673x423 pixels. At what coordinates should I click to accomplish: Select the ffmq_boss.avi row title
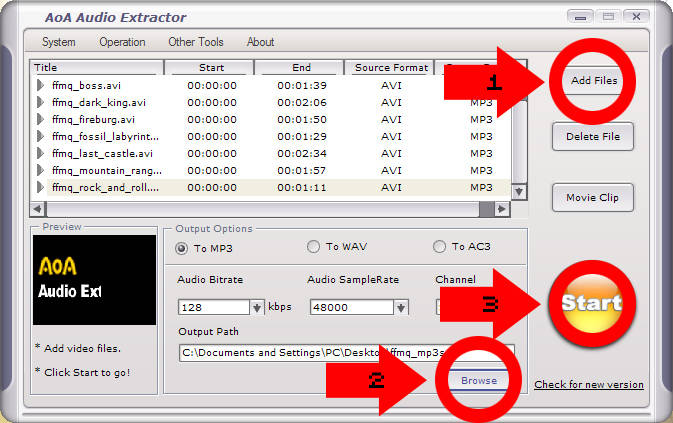[86, 86]
